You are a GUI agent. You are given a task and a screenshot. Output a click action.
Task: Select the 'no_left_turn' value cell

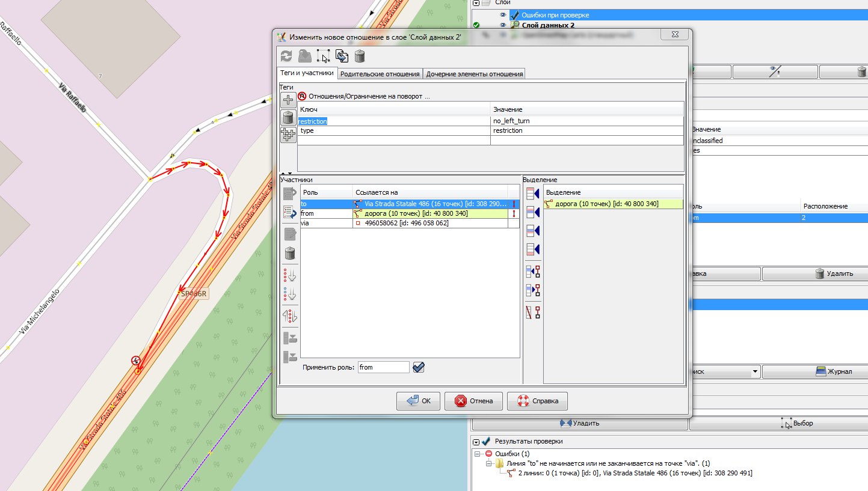587,121
